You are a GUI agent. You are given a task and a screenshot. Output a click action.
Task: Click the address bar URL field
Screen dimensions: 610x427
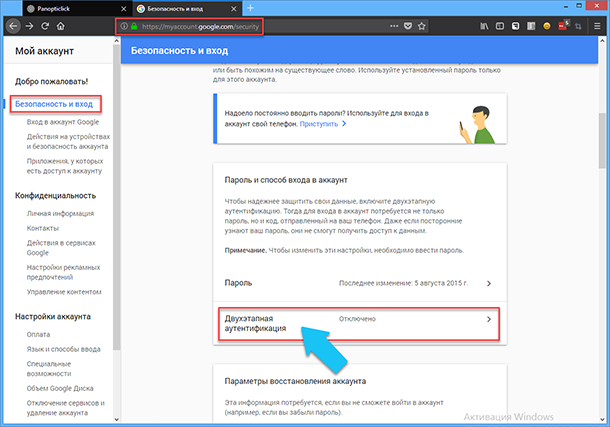tap(257, 26)
